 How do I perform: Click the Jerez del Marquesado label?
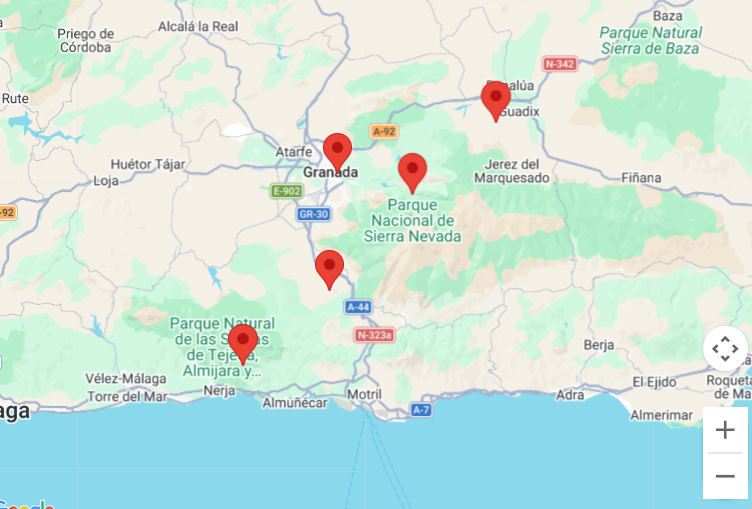(512, 171)
